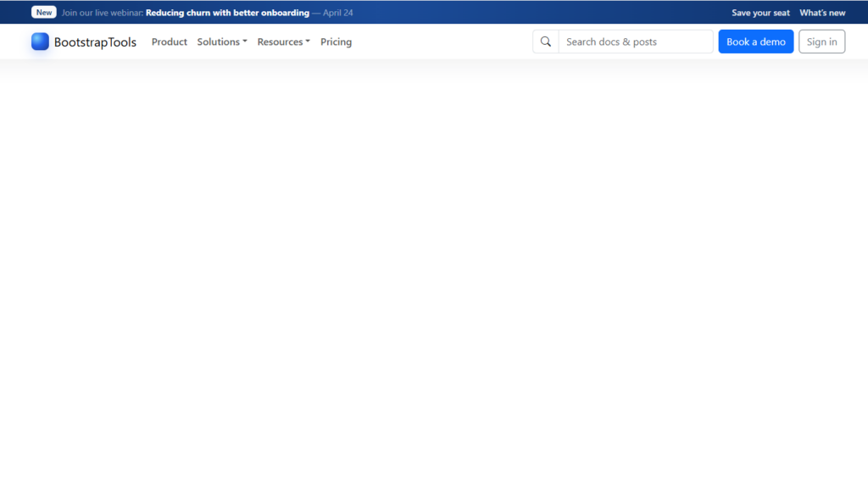The image size is (868, 490).
Task: Click the Join our live webinar text
Action: click(102, 13)
